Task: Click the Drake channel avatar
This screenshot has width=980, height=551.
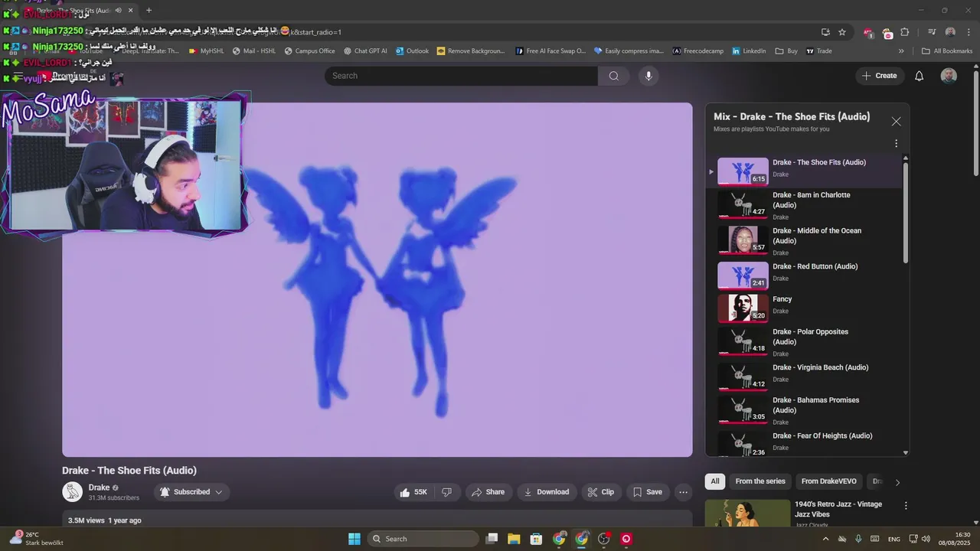Action: 72,492
